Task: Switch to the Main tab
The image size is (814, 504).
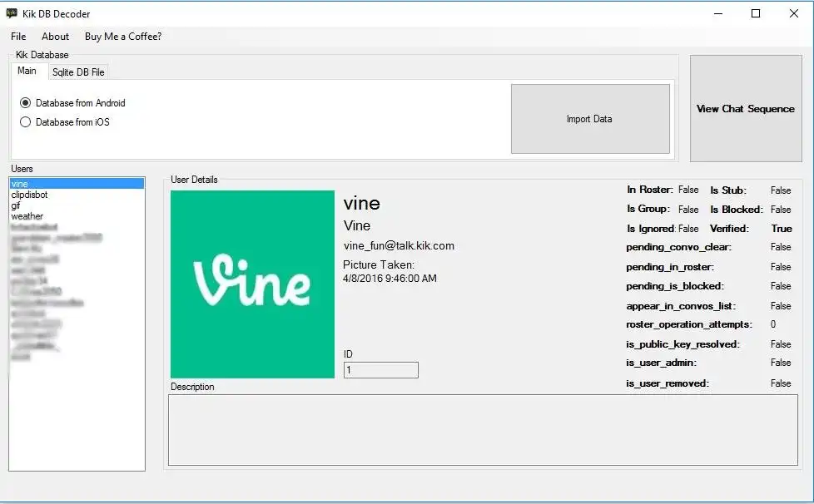Action: tap(27, 71)
